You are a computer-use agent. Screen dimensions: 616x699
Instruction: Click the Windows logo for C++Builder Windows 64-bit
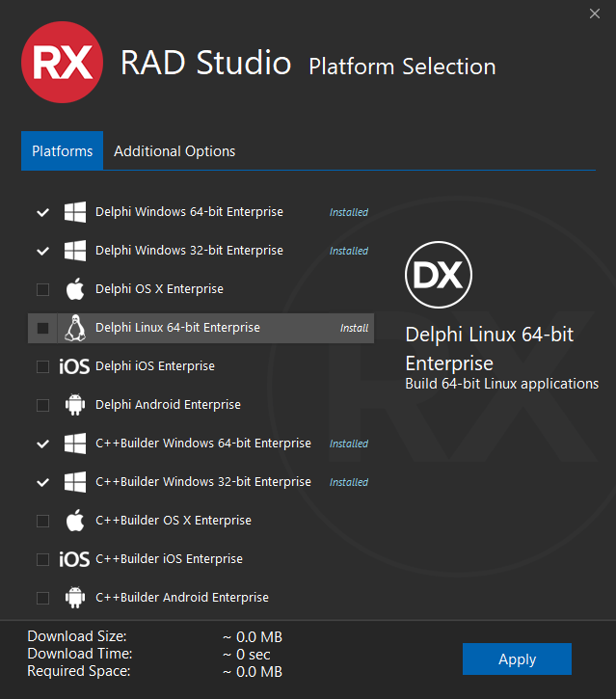(75, 444)
